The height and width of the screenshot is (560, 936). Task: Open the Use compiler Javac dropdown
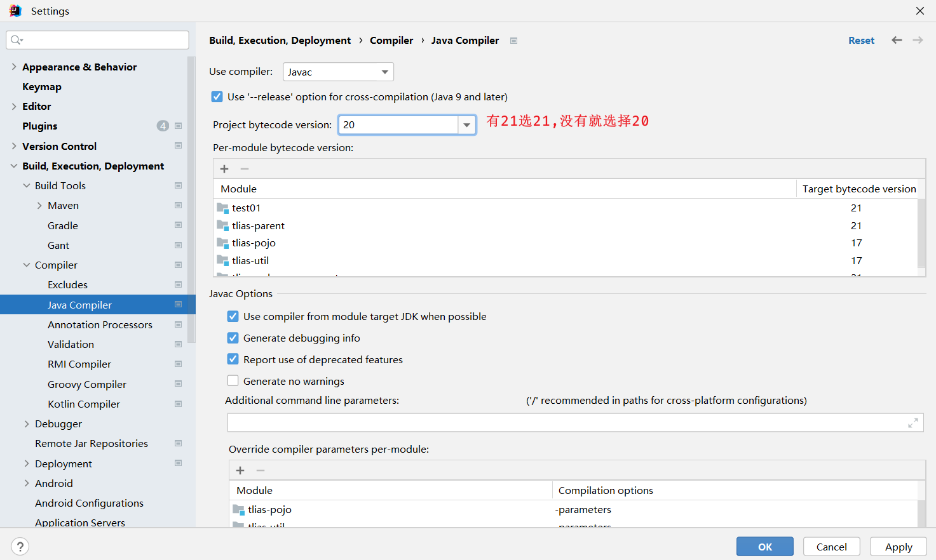point(338,72)
